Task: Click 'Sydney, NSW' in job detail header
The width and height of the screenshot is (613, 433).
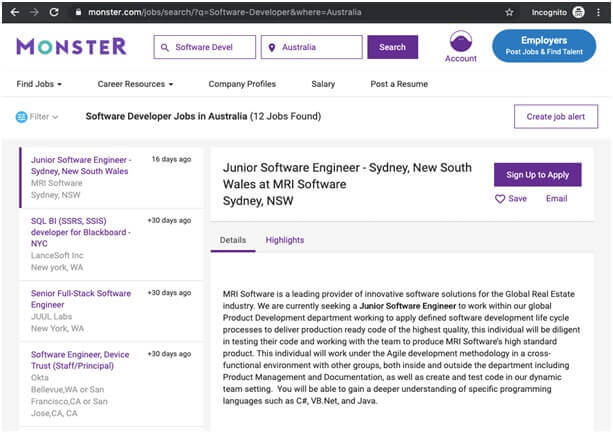Action: click(258, 201)
